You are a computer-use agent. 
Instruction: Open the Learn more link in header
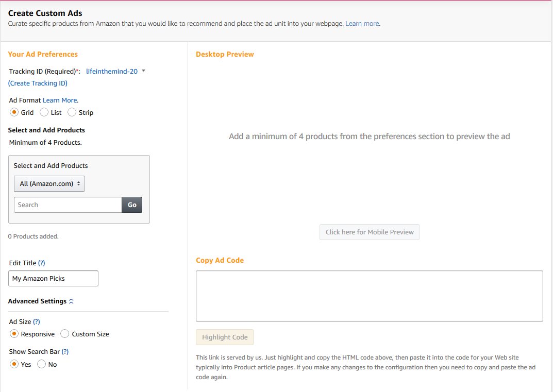click(x=362, y=23)
